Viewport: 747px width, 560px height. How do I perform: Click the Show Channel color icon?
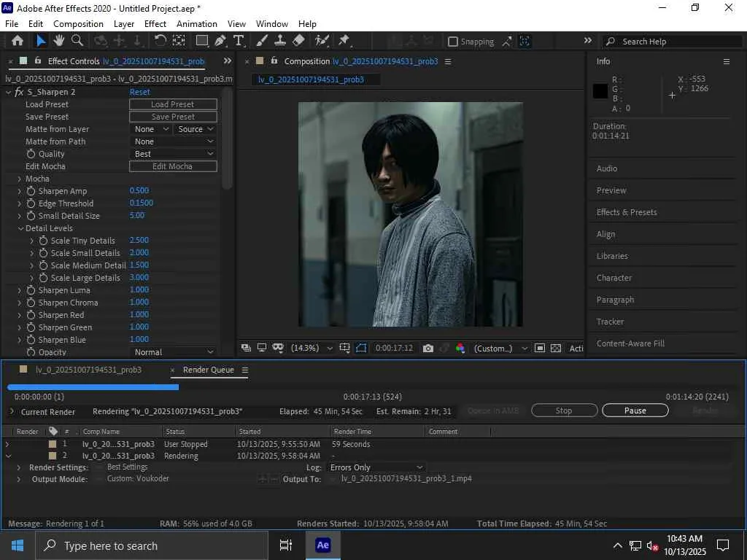460,349
